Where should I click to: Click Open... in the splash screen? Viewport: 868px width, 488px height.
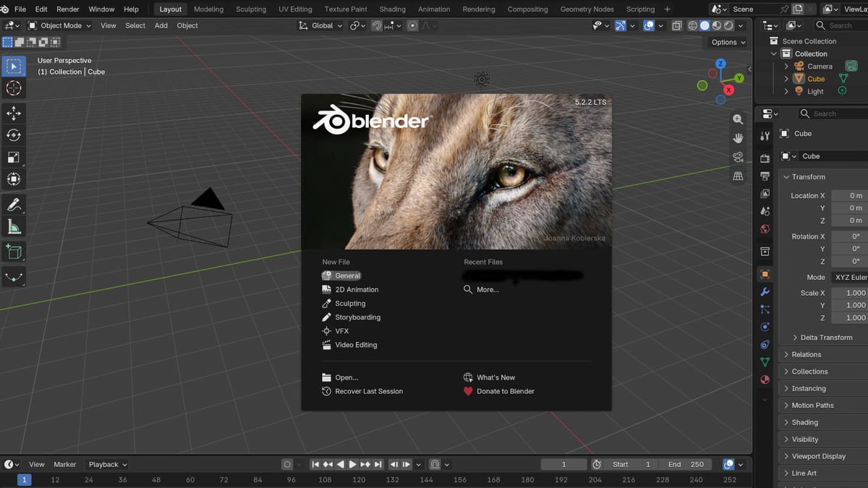pyautogui.click(x=340, y=377)
